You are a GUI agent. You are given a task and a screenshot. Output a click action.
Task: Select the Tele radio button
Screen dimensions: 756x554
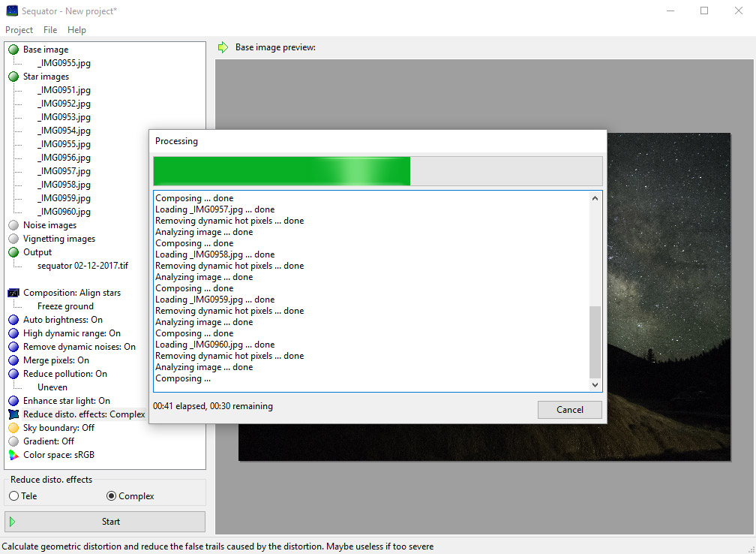tap(14, 495)
